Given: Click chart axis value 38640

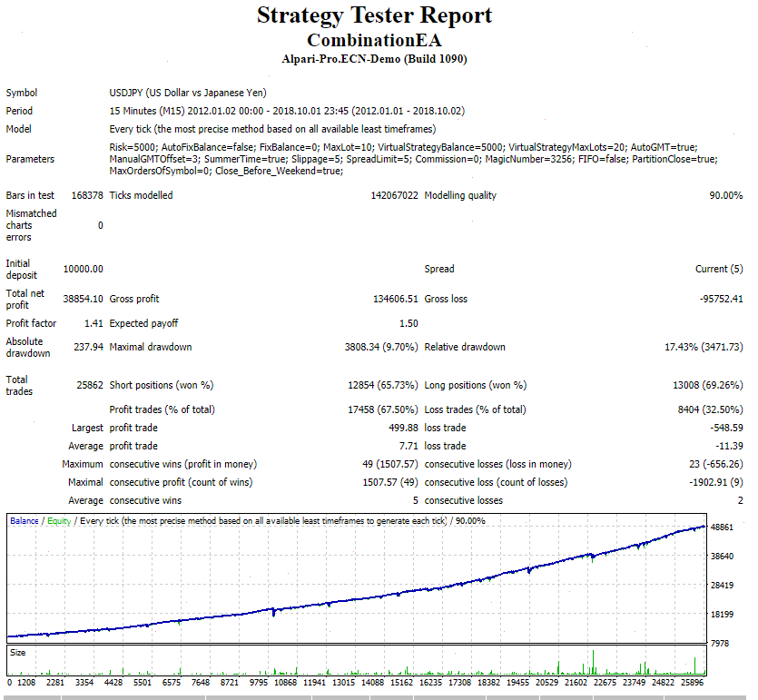Looking at the screenshot, I should (722, 557).
